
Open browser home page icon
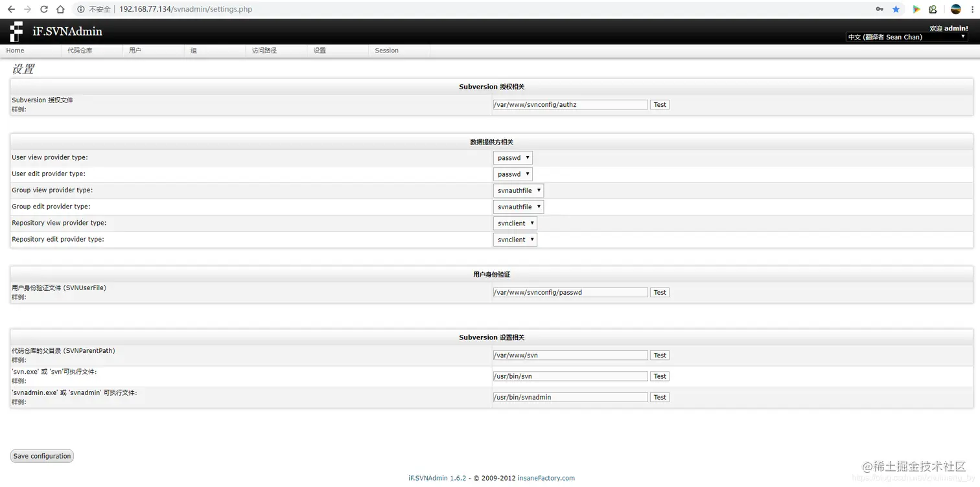coord(60,9)
